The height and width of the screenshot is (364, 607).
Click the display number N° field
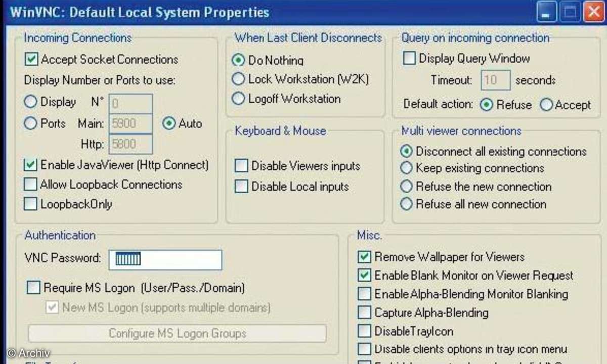tap(131, 104)
